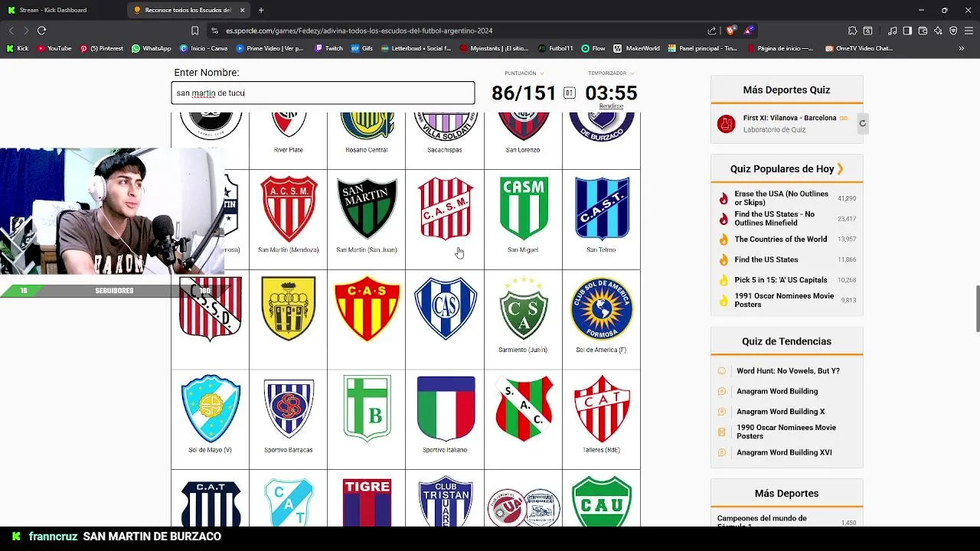980x551 pixels.
Task: Expand Quiz Populares de Hoy arrow
Action: point(840,168)
